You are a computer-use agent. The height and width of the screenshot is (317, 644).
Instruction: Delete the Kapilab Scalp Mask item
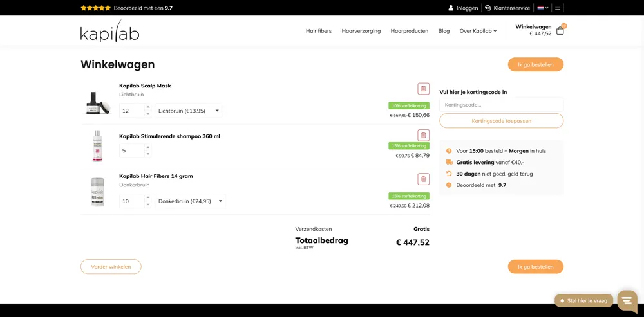[424, 89]
